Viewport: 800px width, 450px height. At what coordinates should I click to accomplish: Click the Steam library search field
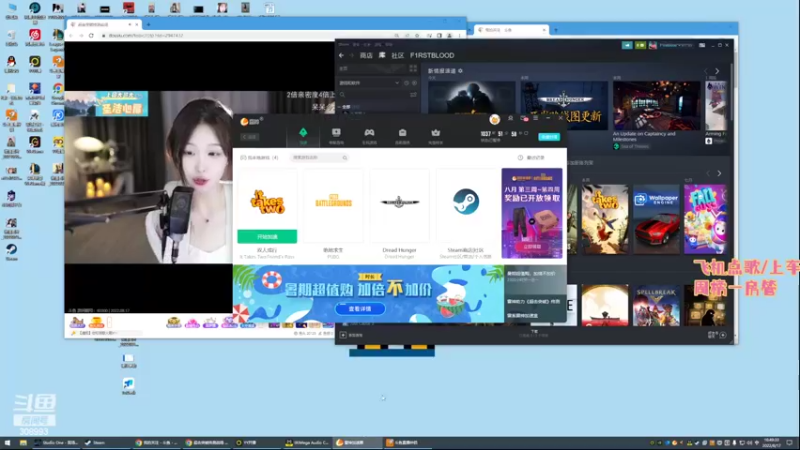tap(377, 95)
